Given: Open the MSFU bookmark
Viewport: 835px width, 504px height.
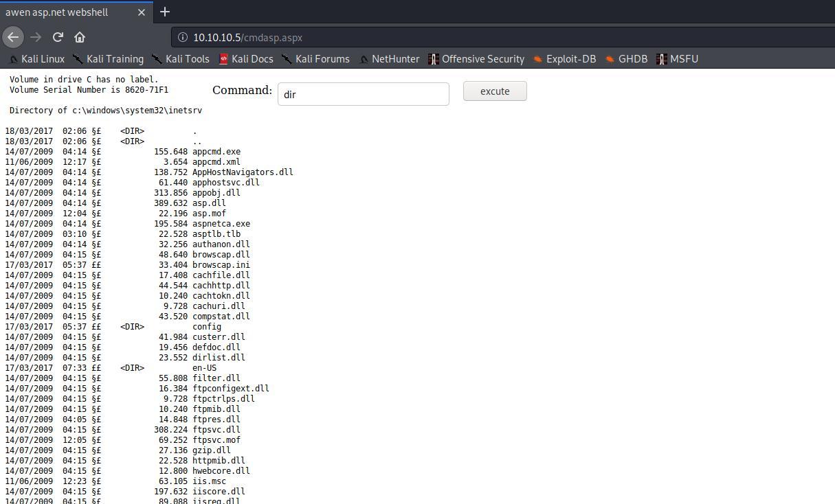Looking at the screenshot, I should tap(677, 59).
